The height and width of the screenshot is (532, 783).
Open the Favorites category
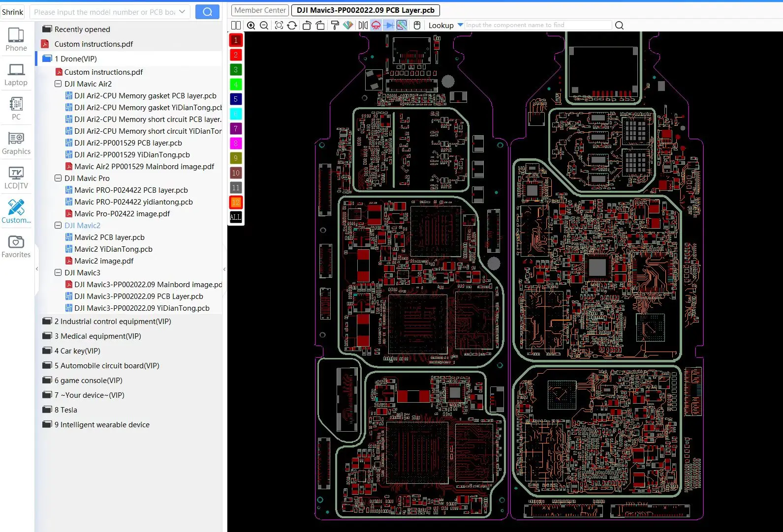pos(16,246)
